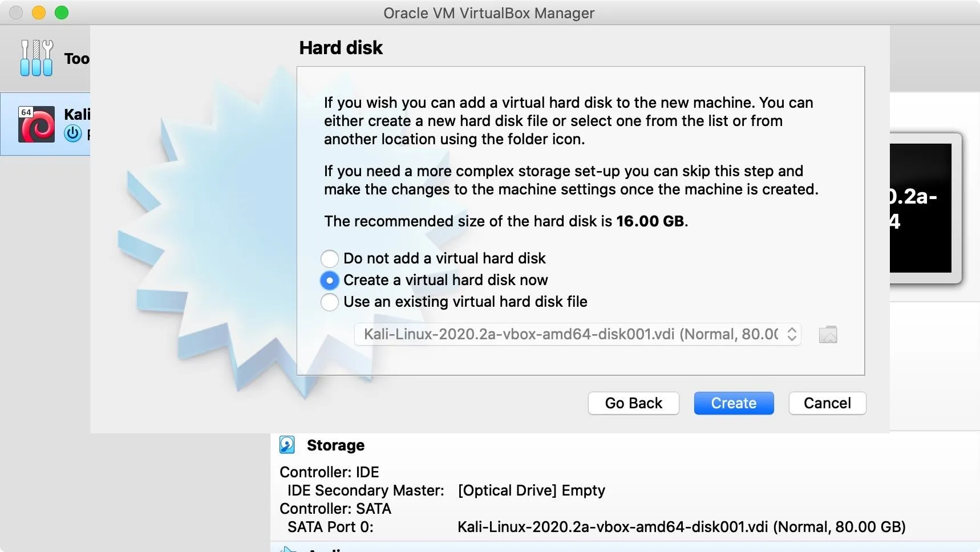
Task: Click the VM preview thumbnail
Action: tap(924, 208)
